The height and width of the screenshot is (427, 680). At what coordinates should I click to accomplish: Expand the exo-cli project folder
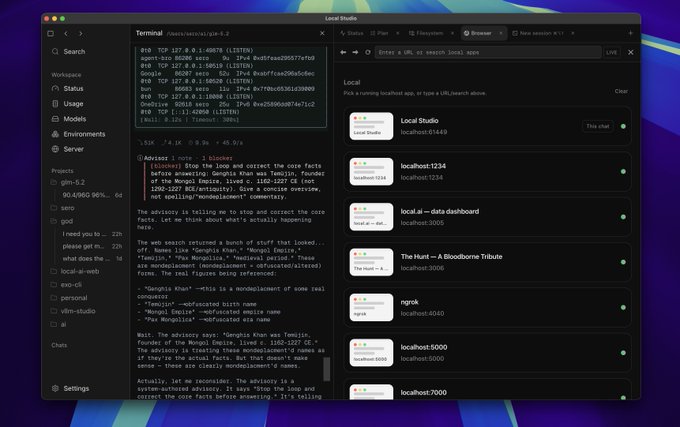click(66, 285)
